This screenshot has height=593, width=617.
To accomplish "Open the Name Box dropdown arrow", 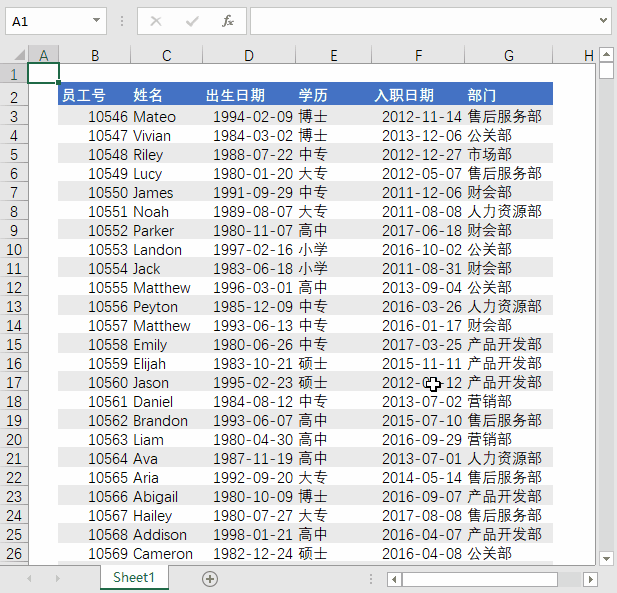I will 96,21.
